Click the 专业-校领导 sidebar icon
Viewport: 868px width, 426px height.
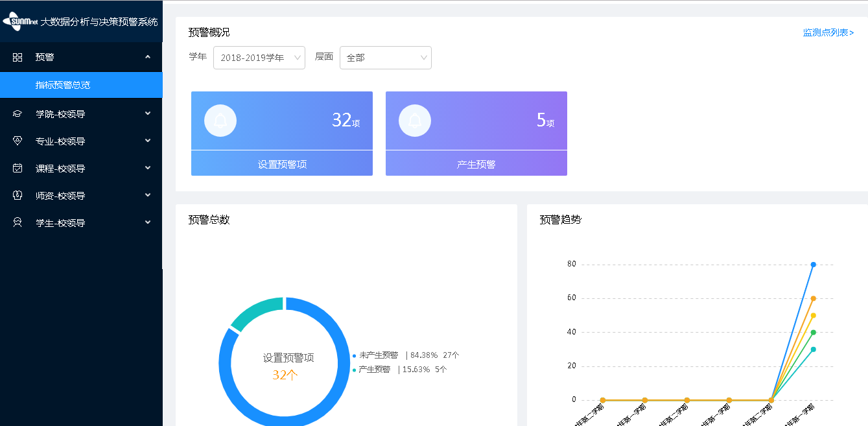pyautogui.click(x=18, y=141)
